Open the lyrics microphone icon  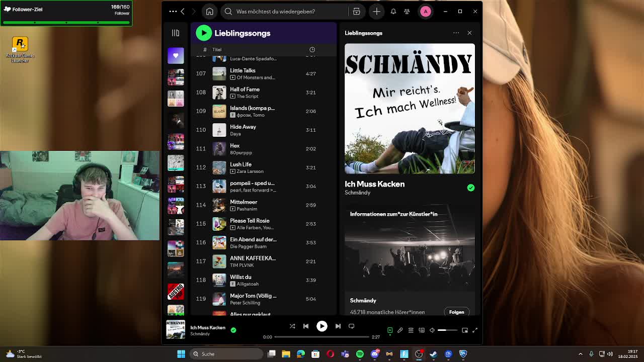click(400, 330)
